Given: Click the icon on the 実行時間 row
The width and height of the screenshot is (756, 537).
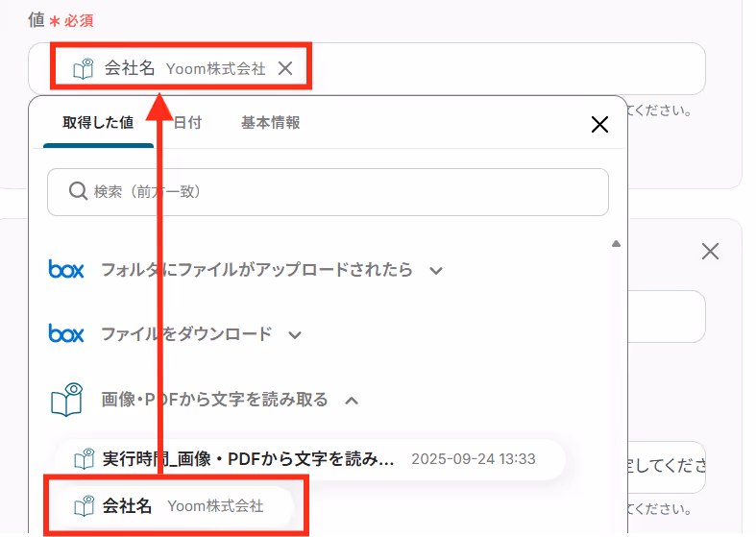Looking at the screenshot, I should click(84, 459).
